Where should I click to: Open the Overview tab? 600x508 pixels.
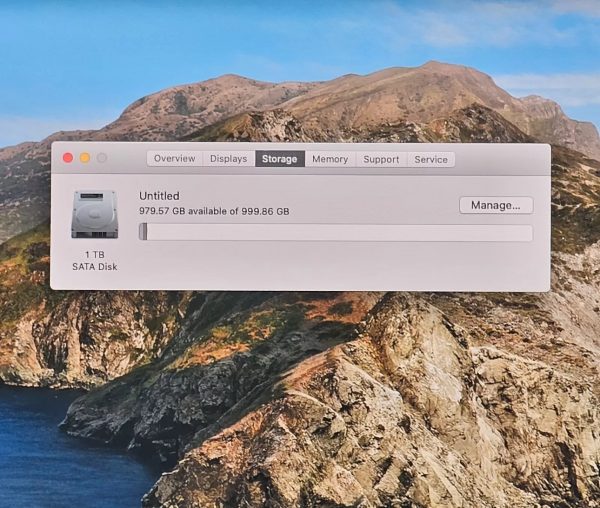click(x=174, y=159)
